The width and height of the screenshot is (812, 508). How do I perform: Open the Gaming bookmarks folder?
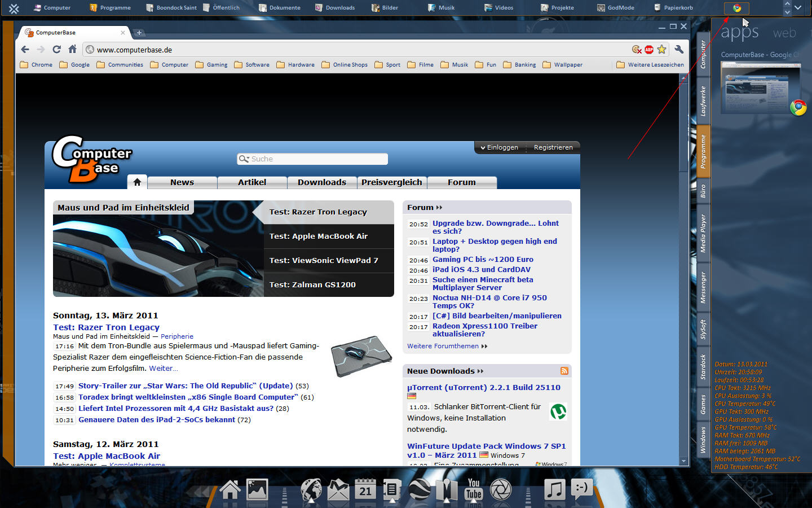point(211,65)
